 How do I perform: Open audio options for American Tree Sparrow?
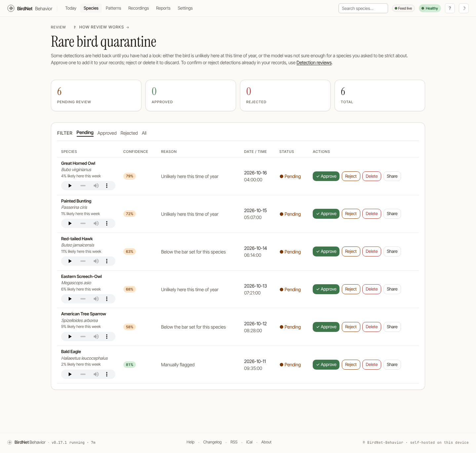point(107,337)
